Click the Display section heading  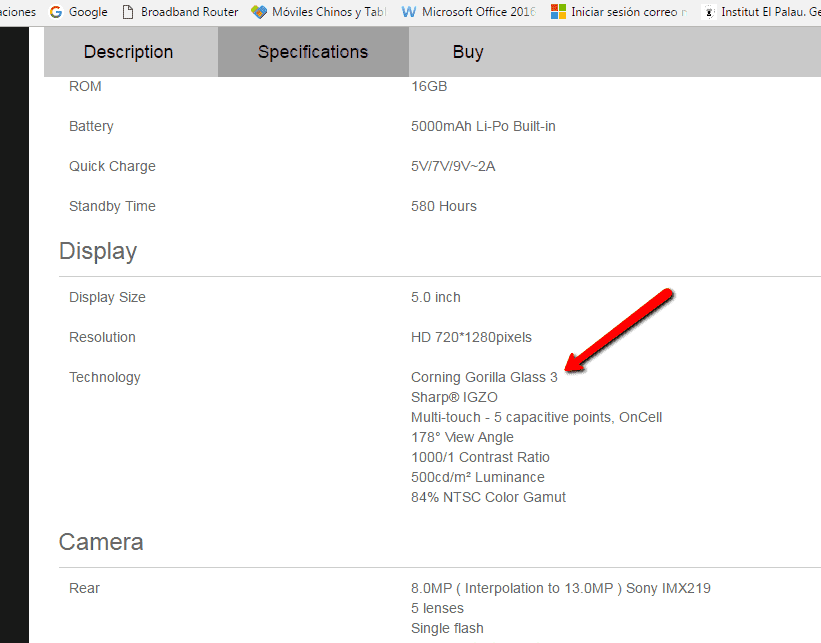98,252
